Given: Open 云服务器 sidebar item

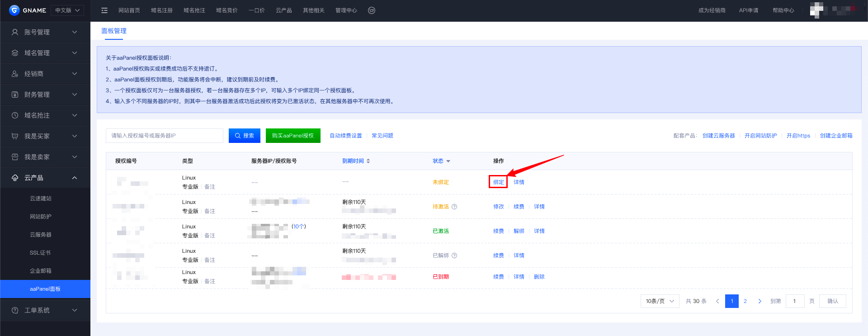Looking at the screenshot, I should click(41, 235).
